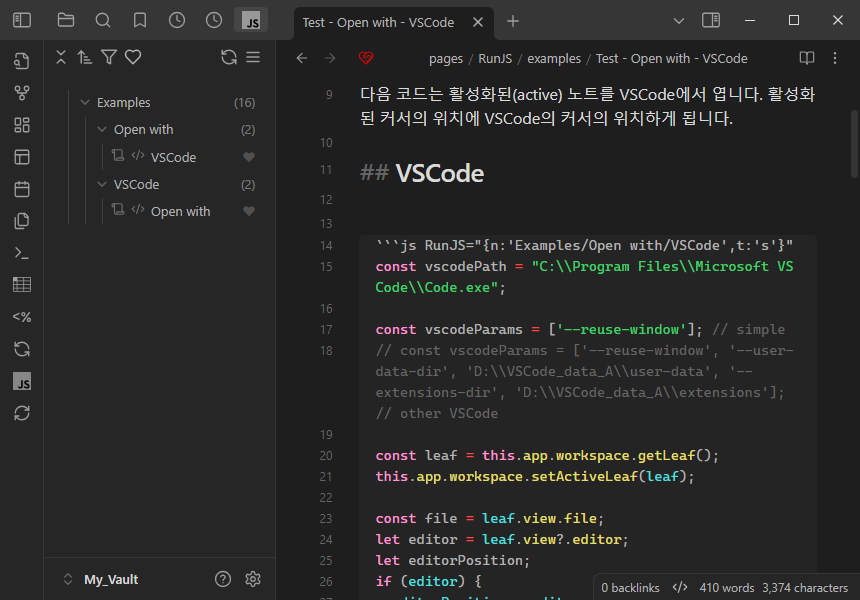Open help via question mark icon

(223, 579)
